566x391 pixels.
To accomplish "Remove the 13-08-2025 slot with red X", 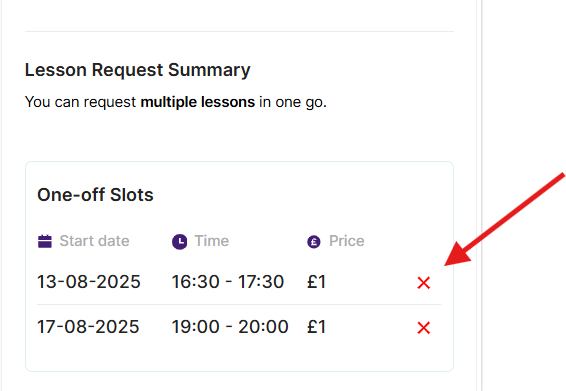I will (423, 283).
